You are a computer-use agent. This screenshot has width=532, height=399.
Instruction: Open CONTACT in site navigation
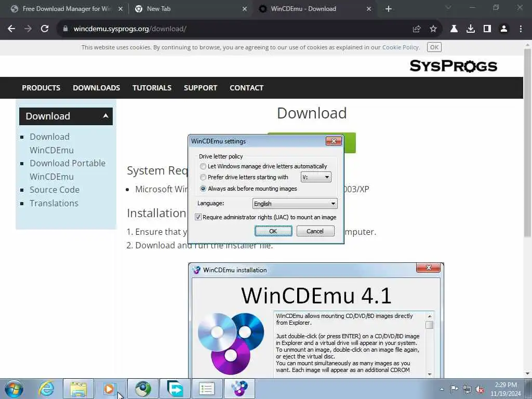(x=246, y=88)
